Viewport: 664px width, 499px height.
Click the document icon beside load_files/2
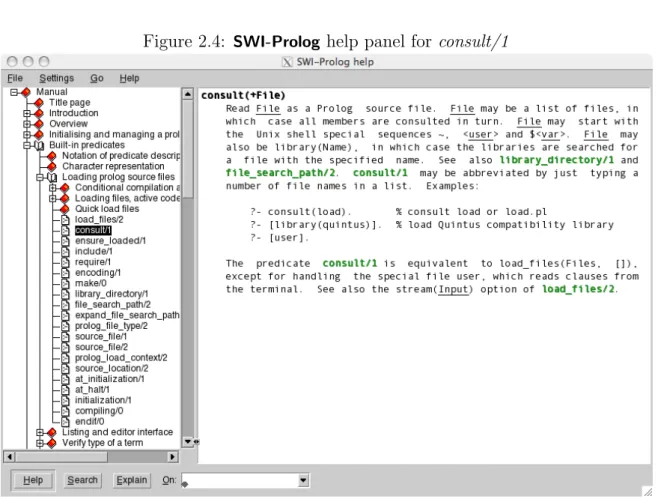pyautogui.click(x=65, y=220)
